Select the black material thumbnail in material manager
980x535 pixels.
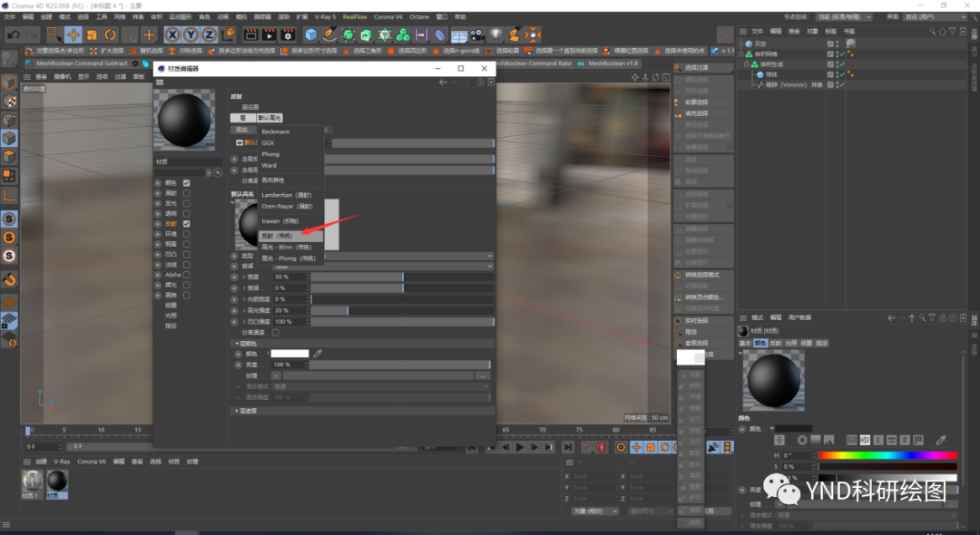click(x=57, y=481)
